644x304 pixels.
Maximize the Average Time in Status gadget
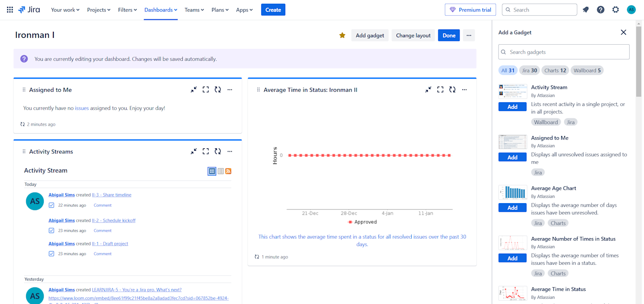click(440, 90)
